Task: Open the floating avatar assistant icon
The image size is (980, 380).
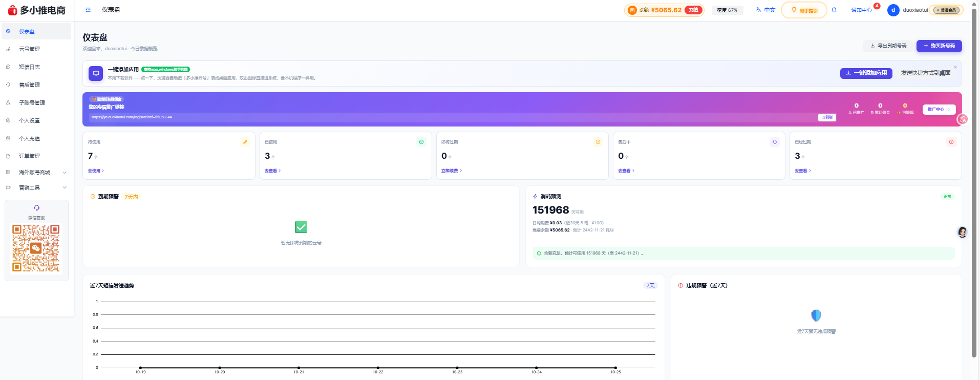Action: (963, 232)
